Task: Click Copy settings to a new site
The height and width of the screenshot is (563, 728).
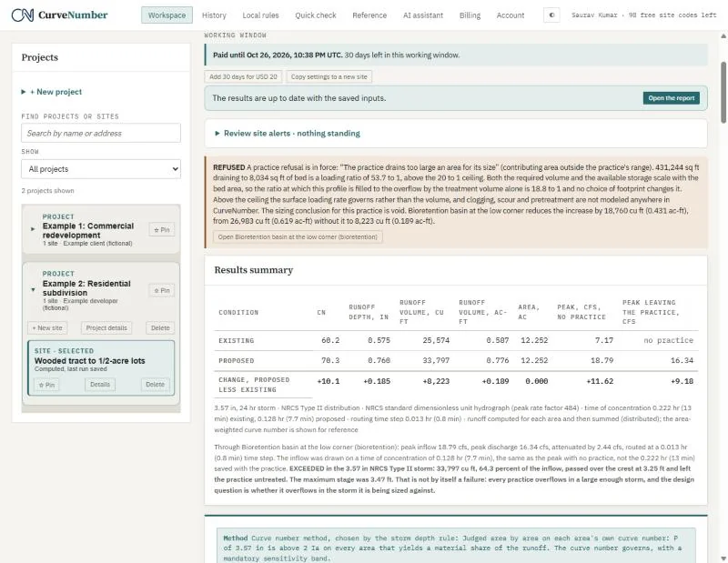Action: 329,76
